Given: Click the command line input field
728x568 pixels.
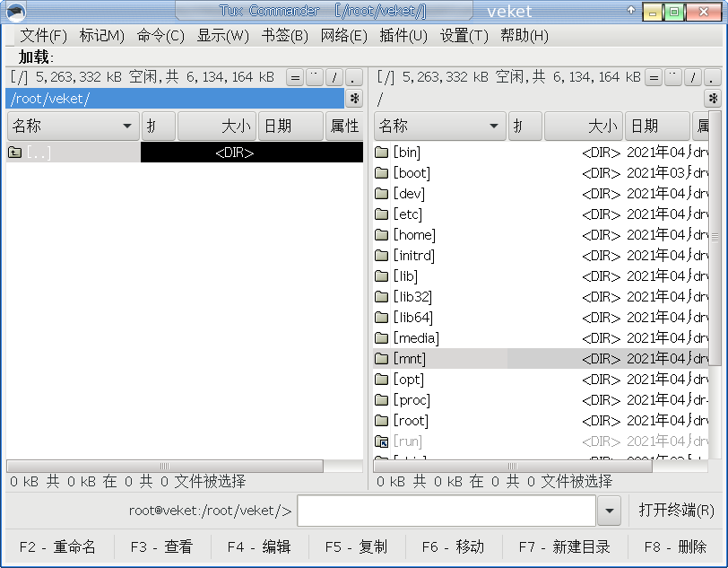Looking at the screenshot, I should (x=446, y=511).
